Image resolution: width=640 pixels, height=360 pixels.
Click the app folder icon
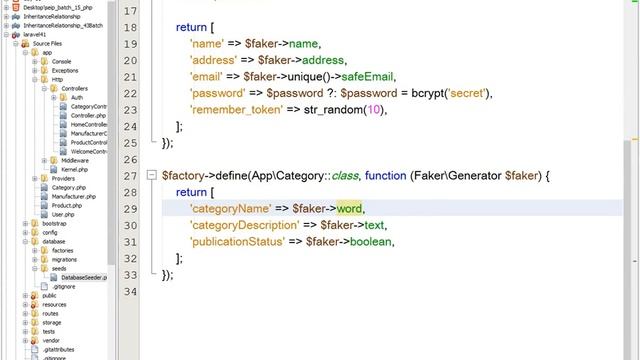pos(35,53)
